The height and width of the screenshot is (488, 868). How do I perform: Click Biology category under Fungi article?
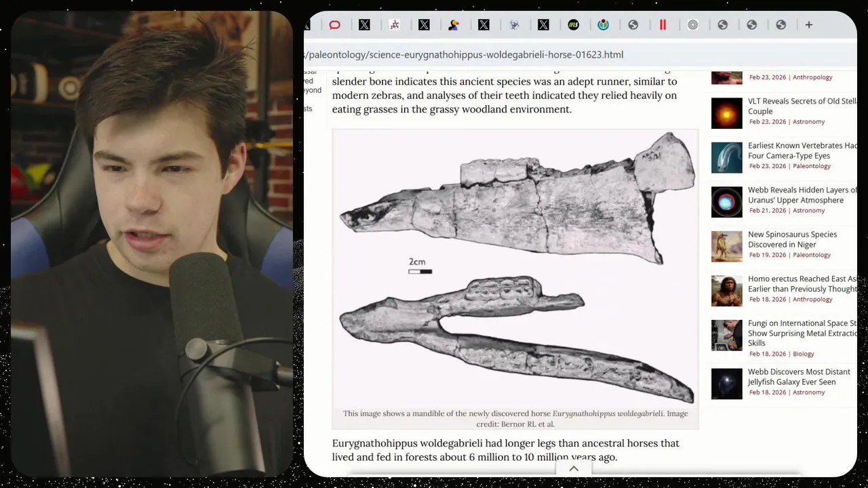coord(804,354)
